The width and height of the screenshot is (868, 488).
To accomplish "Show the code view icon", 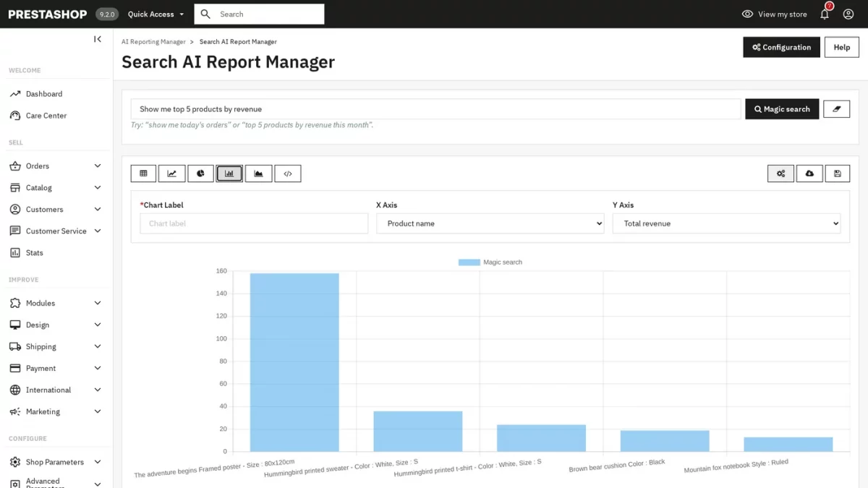I will tap(288, 174).
